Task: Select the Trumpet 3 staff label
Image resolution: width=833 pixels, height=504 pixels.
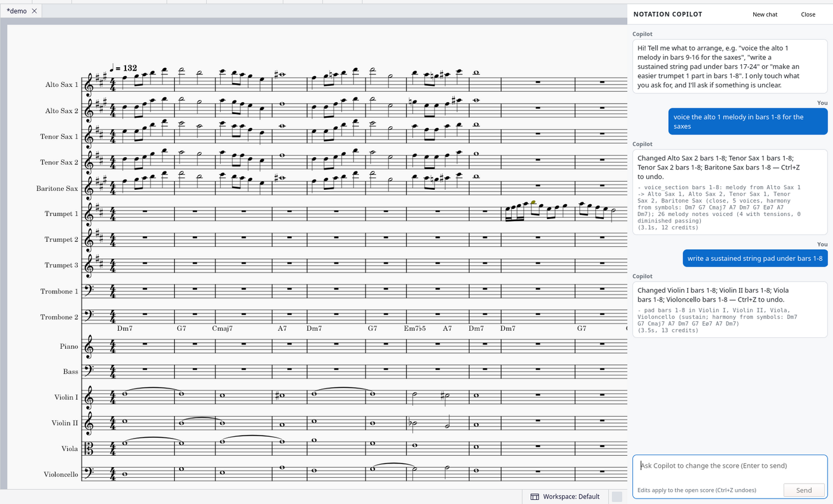Action: [x=61, y=265]
